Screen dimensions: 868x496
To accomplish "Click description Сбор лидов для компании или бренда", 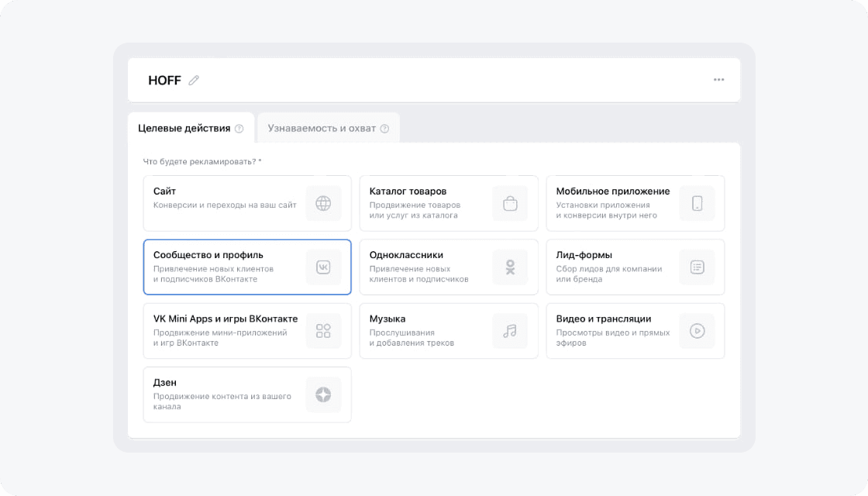I will click(x=609, y=274).
